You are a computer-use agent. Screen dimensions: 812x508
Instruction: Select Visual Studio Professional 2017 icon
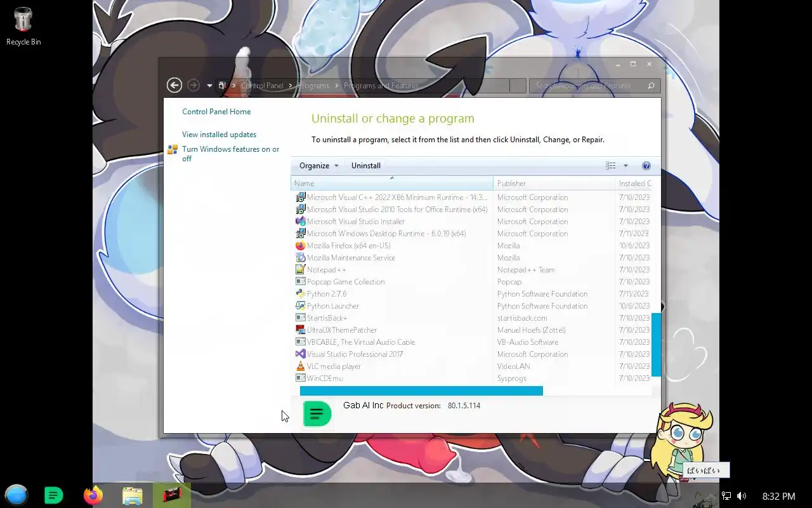tap(301, 354)
